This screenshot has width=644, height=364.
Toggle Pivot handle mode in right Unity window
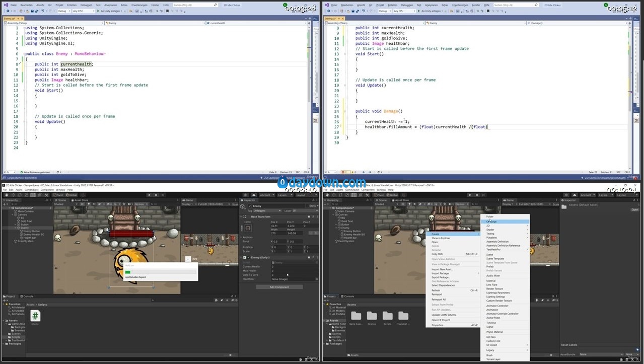378,195
